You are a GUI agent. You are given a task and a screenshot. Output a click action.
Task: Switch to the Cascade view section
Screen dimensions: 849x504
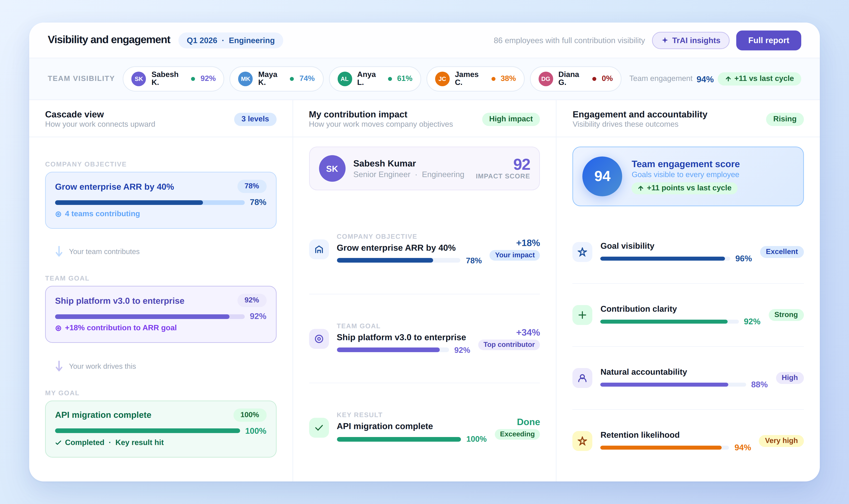point(74,115)
